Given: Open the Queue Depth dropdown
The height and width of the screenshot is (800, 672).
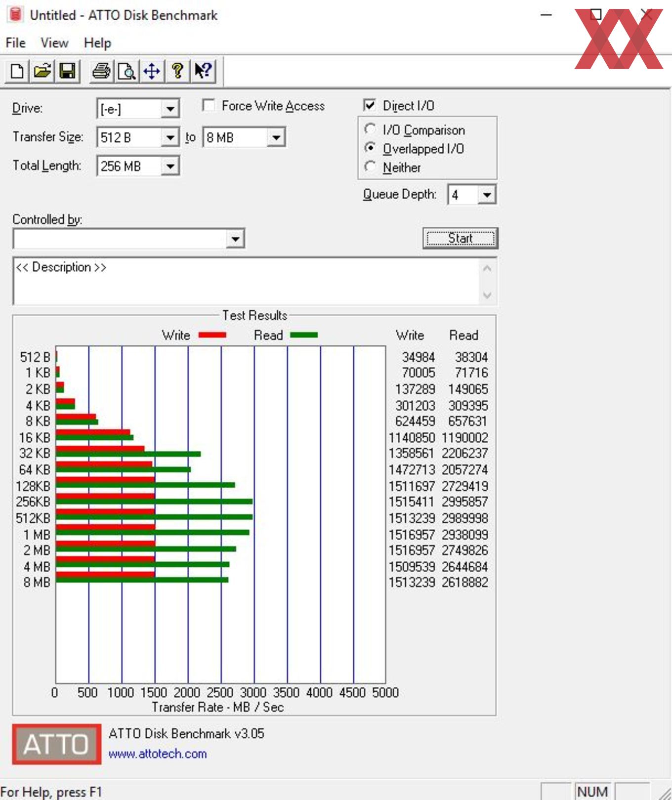Looking at the screenshot, I should [487, 195].
